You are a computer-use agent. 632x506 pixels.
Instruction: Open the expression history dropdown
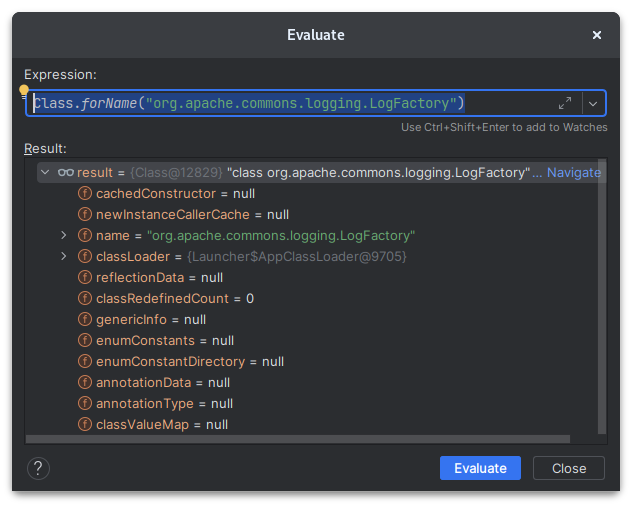593,103
